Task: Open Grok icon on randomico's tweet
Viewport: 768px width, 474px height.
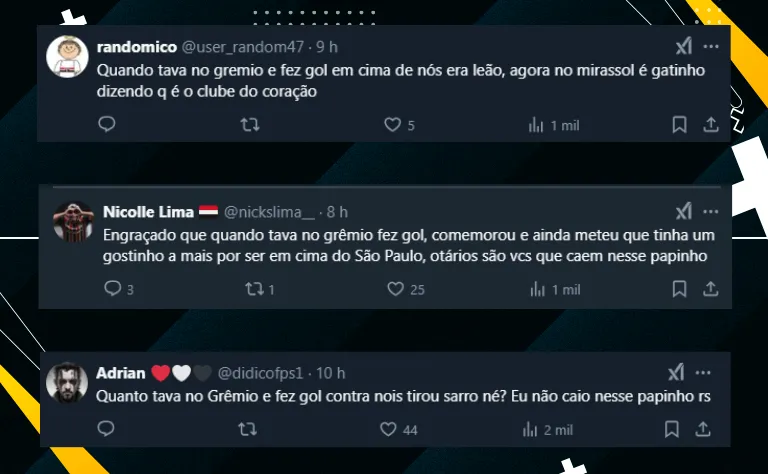Action: click(684, 47)
